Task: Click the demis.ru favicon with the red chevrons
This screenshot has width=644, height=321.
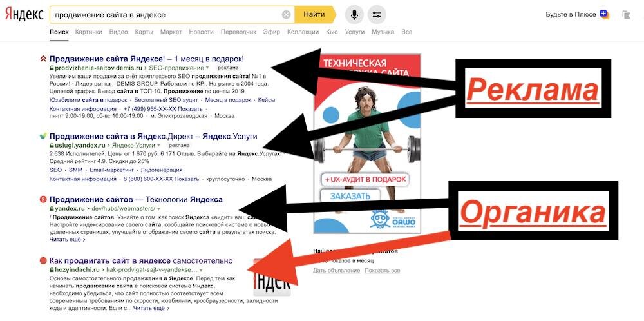Action: point(43,59)
